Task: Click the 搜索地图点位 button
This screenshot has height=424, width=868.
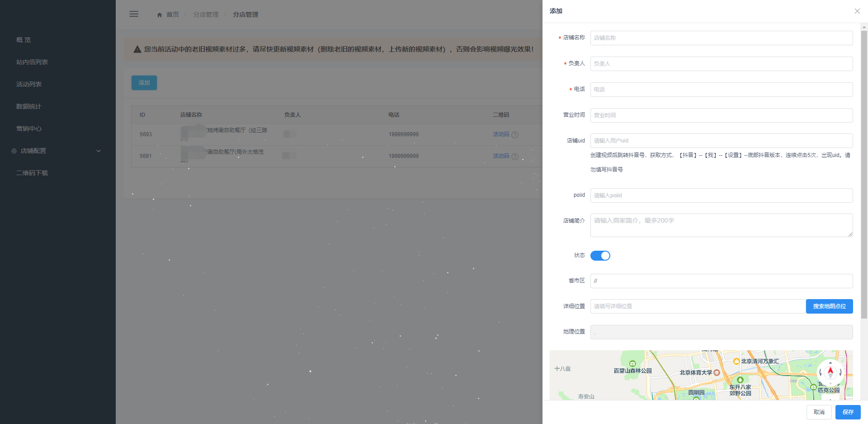Action: click(829, 306)
